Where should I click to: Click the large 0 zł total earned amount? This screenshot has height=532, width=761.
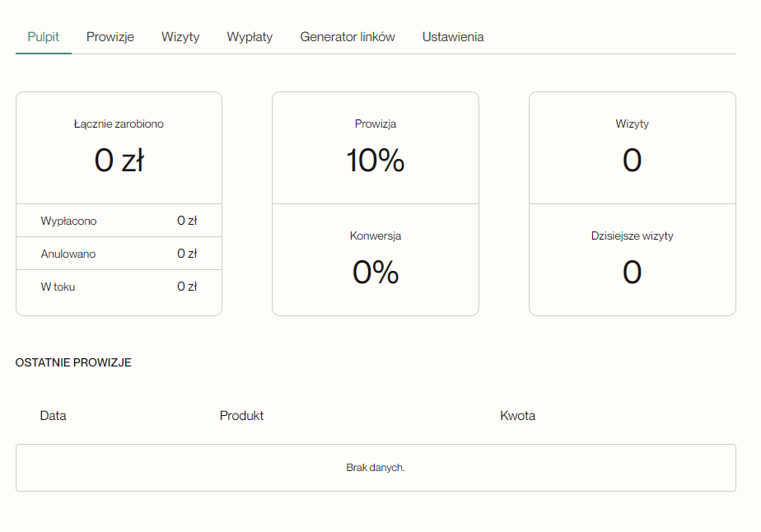[x=119, y=160]
